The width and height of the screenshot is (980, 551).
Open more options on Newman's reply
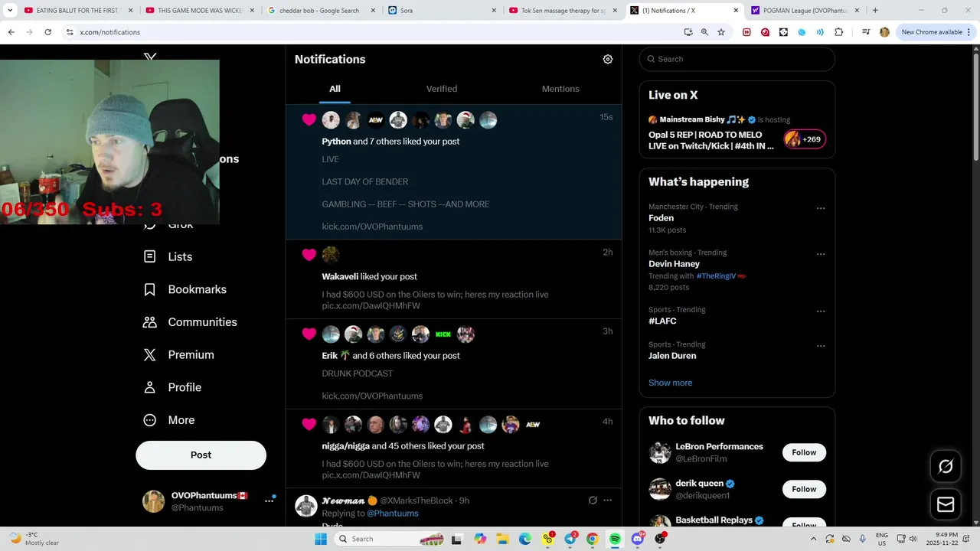coord(607,500)
